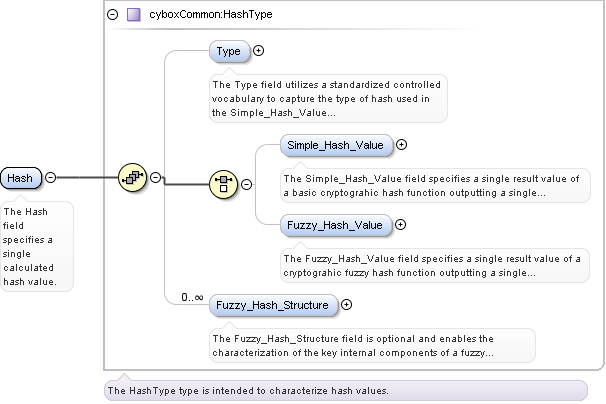This screenshot has height=404, width=606.
Task: Click the sequence compositor icon
Action: (x=132, y=178)
